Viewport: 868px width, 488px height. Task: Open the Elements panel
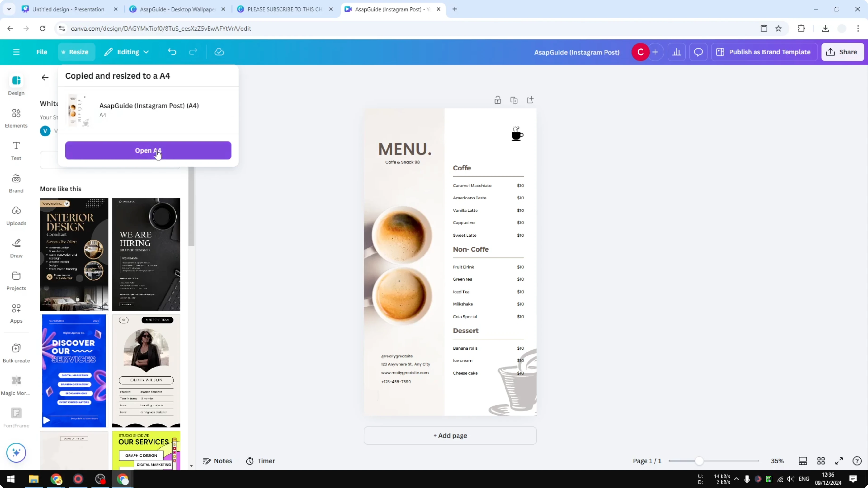[16, 118]
